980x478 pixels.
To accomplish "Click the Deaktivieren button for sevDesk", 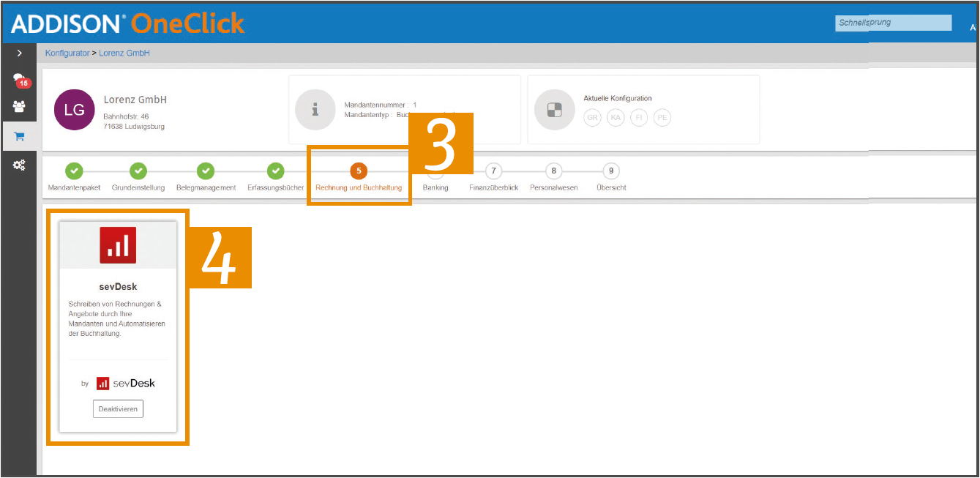I will 118,409.
